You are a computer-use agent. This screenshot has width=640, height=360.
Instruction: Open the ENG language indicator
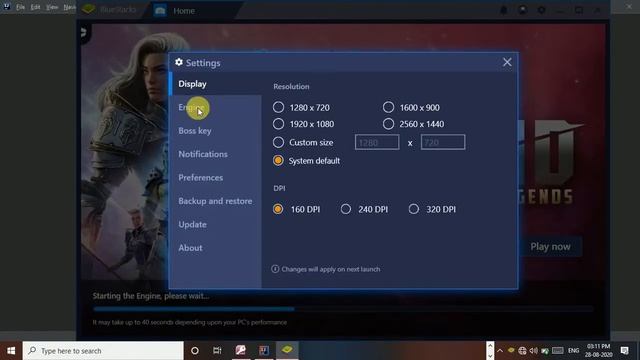pos(573,351)
